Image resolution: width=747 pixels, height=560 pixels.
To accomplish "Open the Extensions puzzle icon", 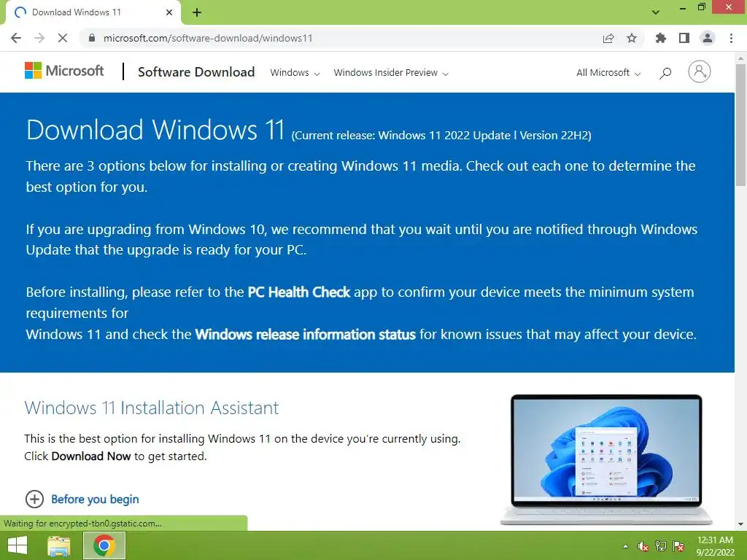I will (x=661, y=38).
